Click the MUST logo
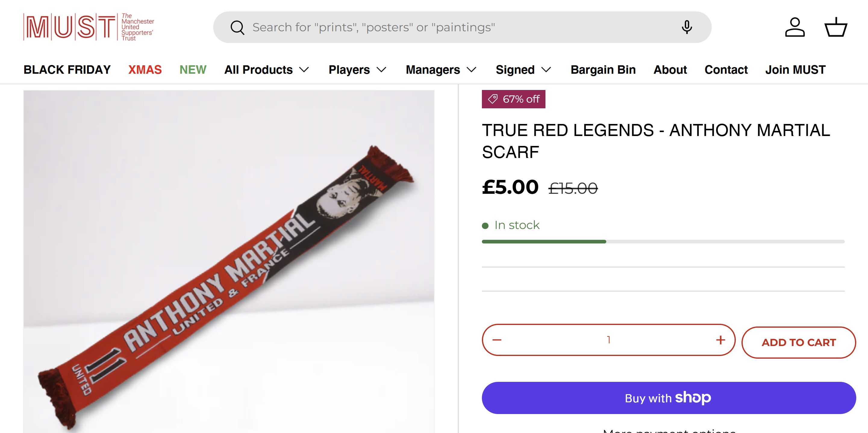This screenshot has width=868, height=433. coord(89,27)
